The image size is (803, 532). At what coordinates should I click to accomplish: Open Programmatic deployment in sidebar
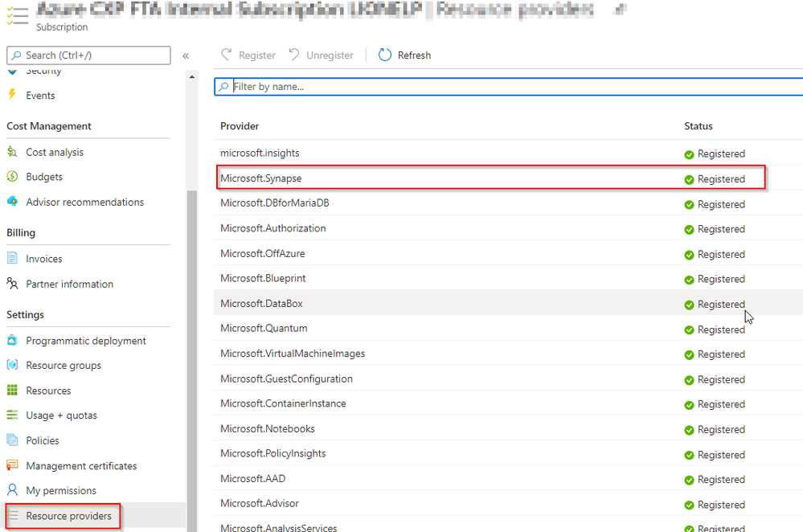[x=86, y=341]
